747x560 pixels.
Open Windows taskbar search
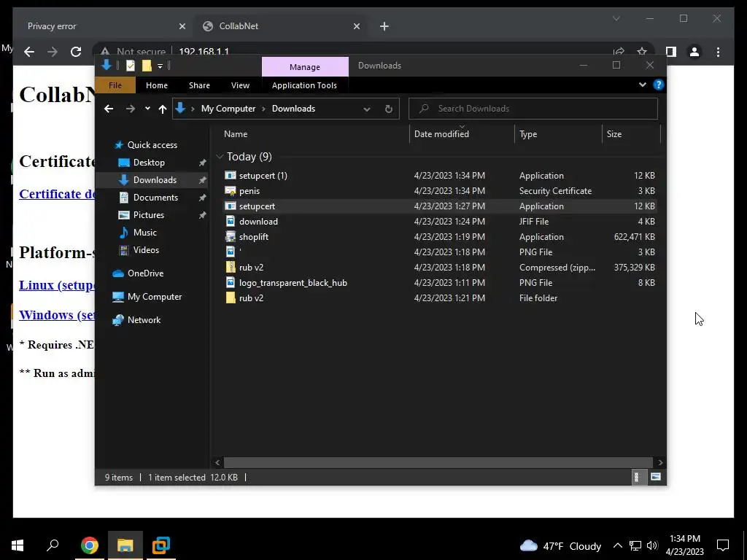point(53,545)
